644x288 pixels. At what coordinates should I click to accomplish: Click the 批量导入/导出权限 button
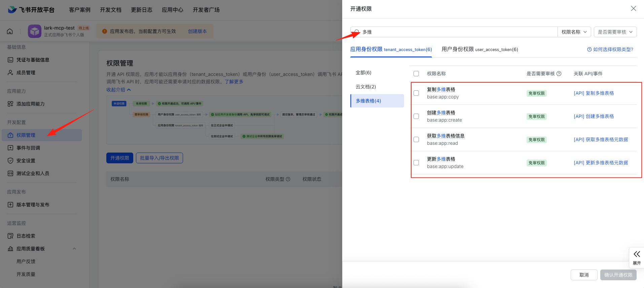click(159, 158)
